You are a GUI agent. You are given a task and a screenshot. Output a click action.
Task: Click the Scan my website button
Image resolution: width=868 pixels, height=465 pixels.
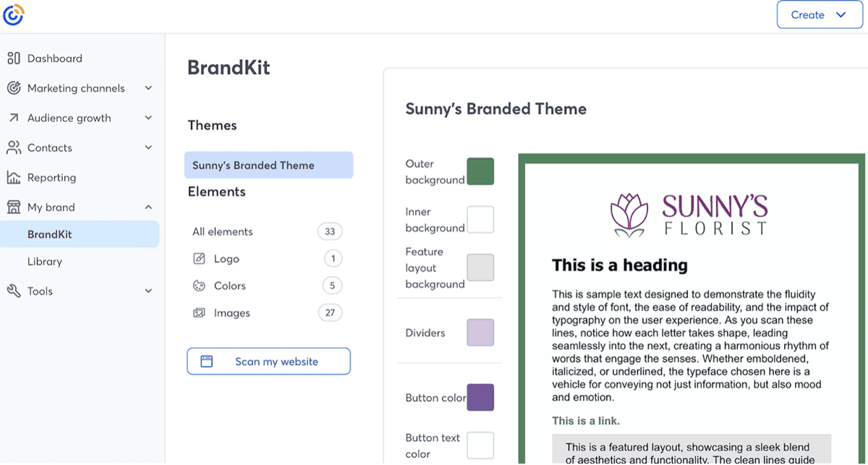tap(268, 362)
